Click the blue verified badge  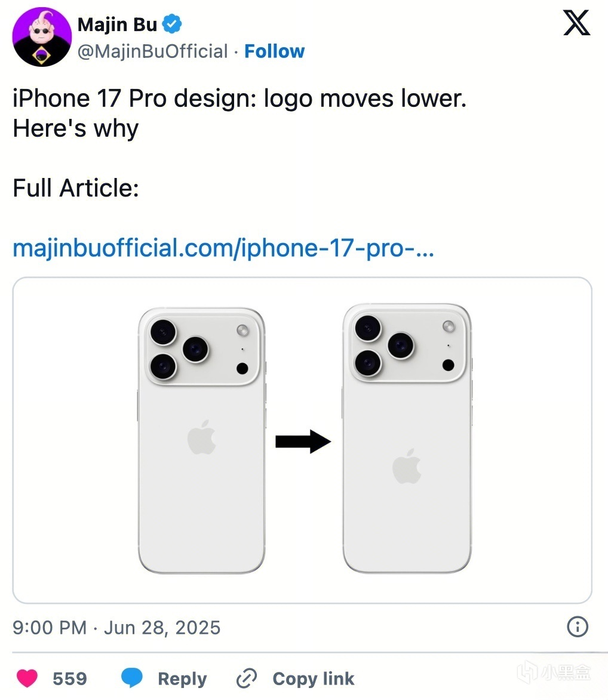pos(172,24)
